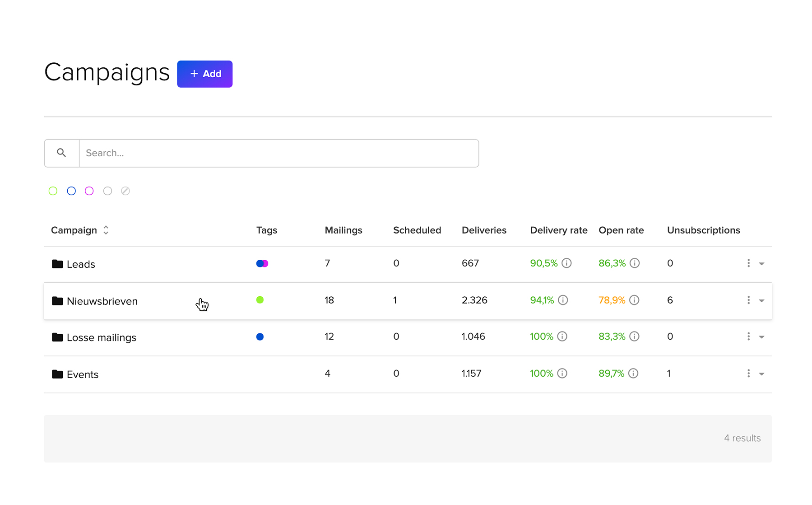
Task: Focus the Search input field
Action: (279, 153)
